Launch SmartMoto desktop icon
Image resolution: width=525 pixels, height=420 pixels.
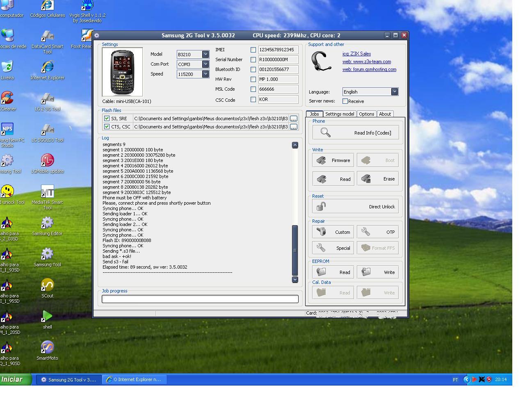47,351
